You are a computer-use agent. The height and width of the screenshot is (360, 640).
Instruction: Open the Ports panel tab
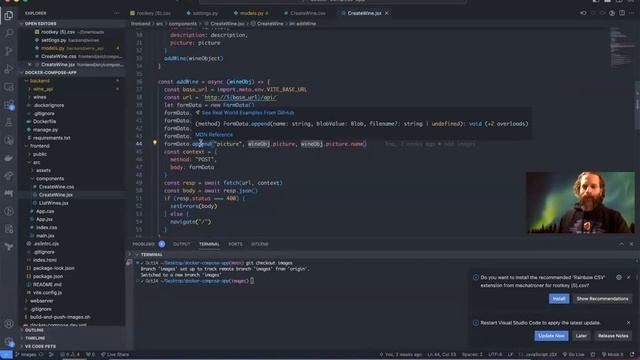(236, 244)
